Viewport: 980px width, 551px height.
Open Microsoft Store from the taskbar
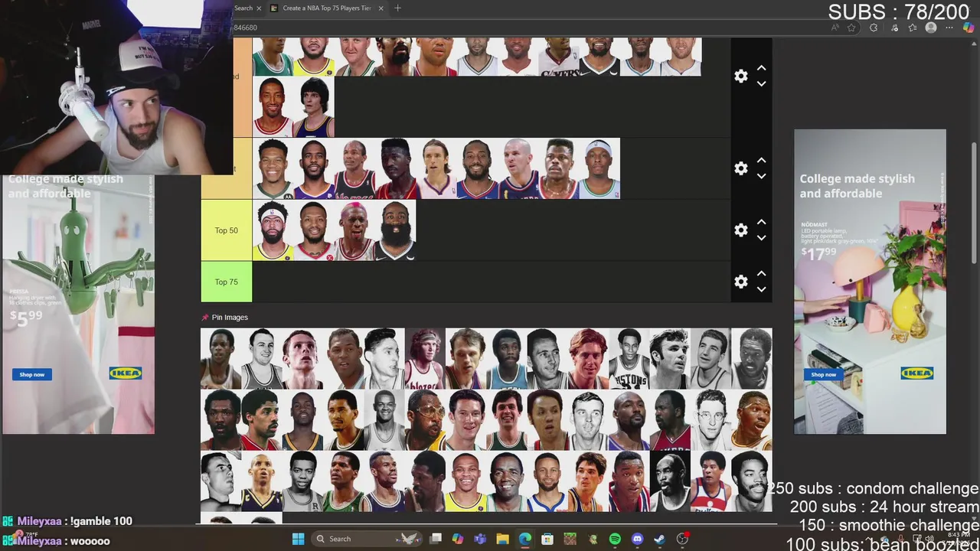coord(547,539)
